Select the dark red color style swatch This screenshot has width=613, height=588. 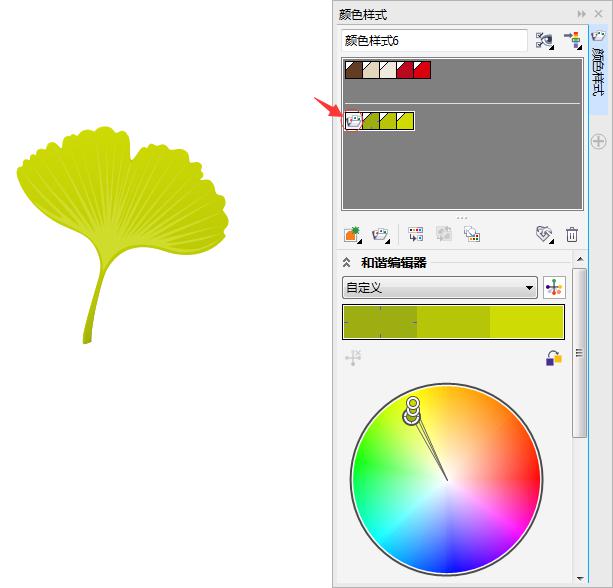[x=405, y=70]
